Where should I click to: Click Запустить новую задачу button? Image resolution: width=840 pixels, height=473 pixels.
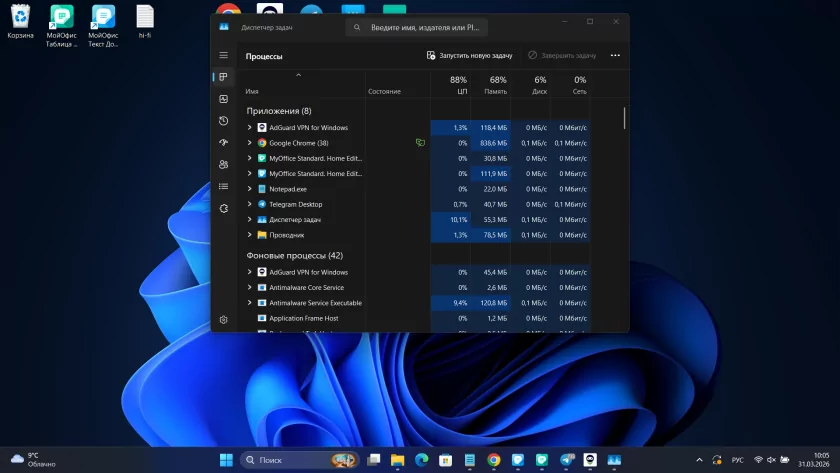[x=469, y=56]
